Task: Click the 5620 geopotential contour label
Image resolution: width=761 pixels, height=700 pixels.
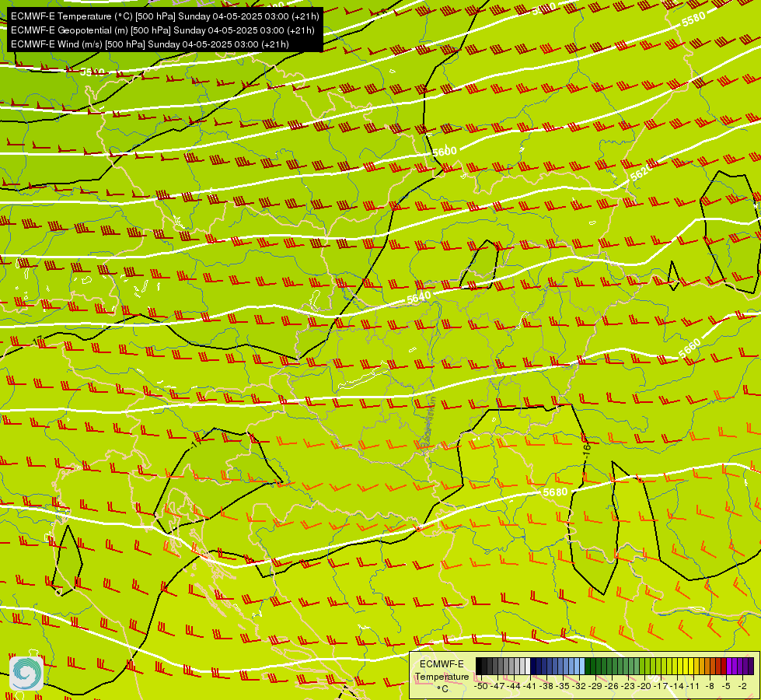Action: coord(641,173)
